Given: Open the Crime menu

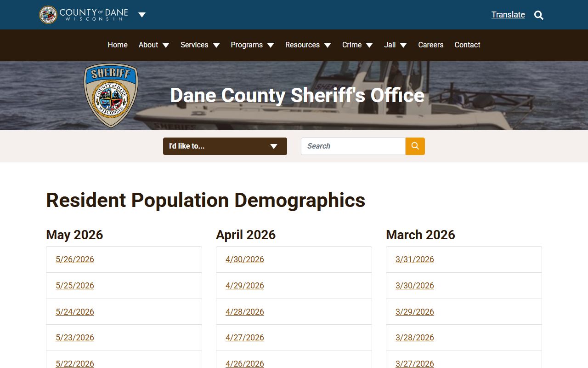Looking at the screenshot, I should [x=357, y=45].
